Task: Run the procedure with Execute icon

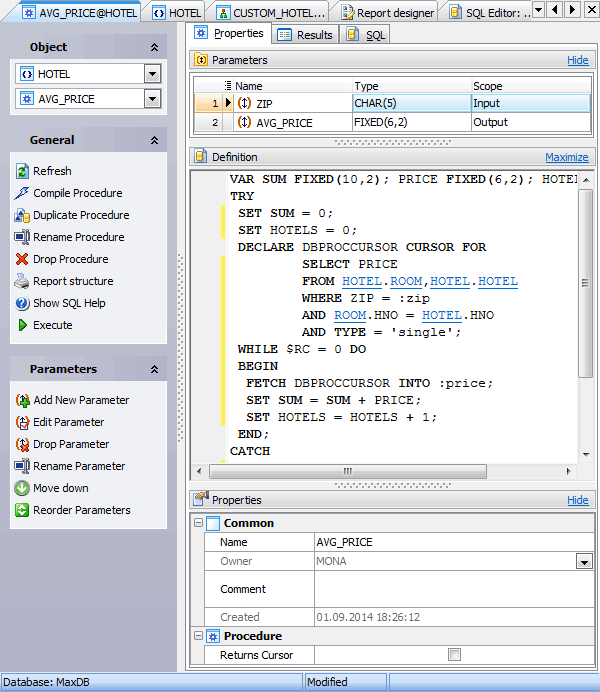Action: click(23, 325)
